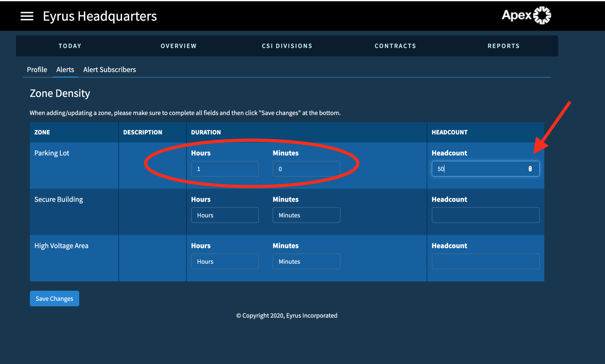The width and height of the screenshot is (605, 364).
Task: Click the Parking Lot Hours field showing 1
Action: [x=225, y=169]
